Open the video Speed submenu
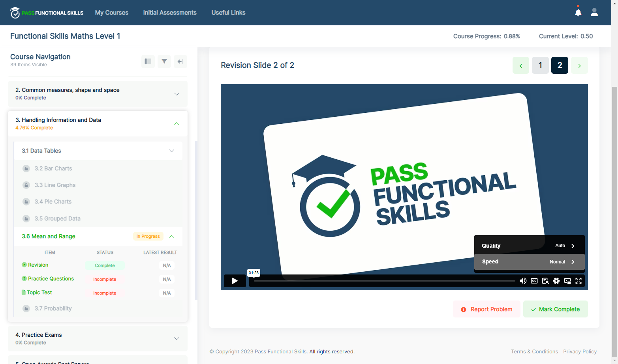The image size is (618, 364). [x=529, y=261]
